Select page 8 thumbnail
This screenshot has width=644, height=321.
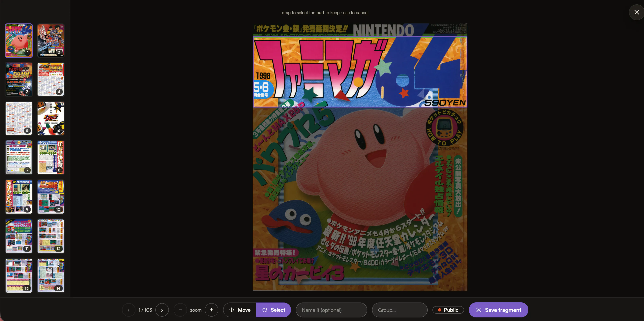point(51,157)
